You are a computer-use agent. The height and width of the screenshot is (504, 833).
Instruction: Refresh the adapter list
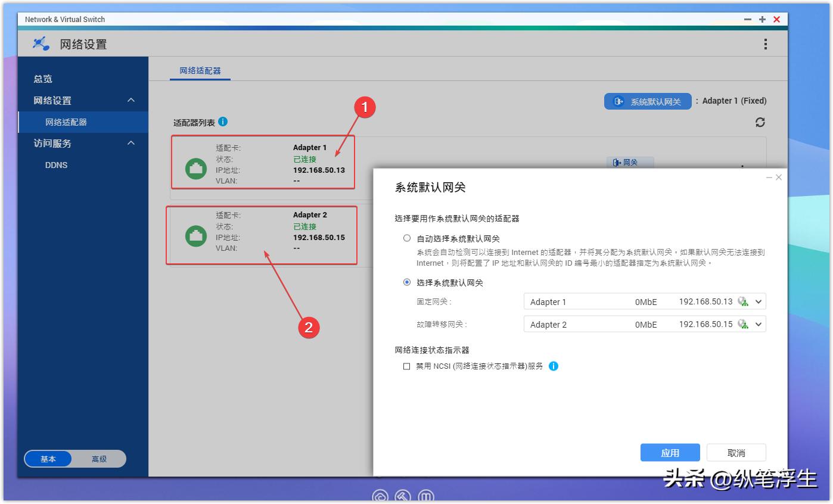[x=759, y=122]
